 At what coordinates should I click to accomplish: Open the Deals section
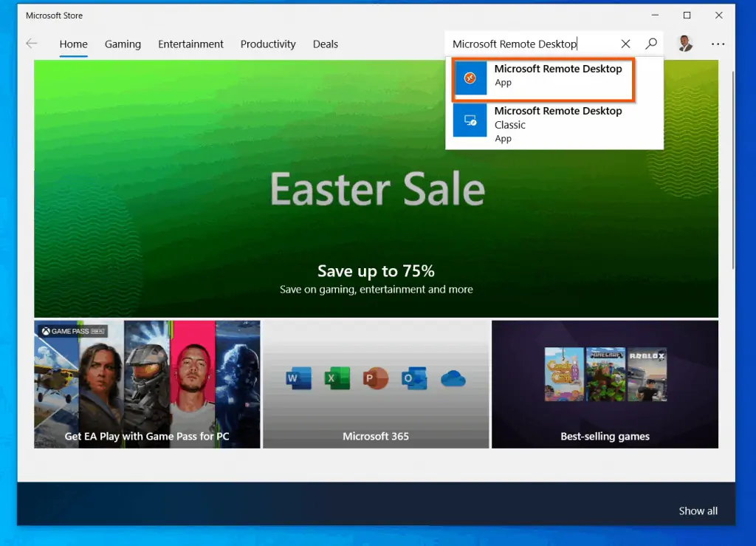coord(325,44)
